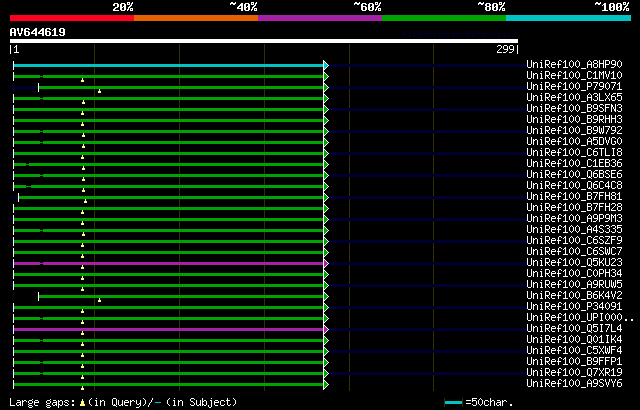Click the UniRef100_A9RUW5 sequence name
Image resolution: width=640 pixels, height=410 pixels.
pyautogui.click(x=574, y=285)
